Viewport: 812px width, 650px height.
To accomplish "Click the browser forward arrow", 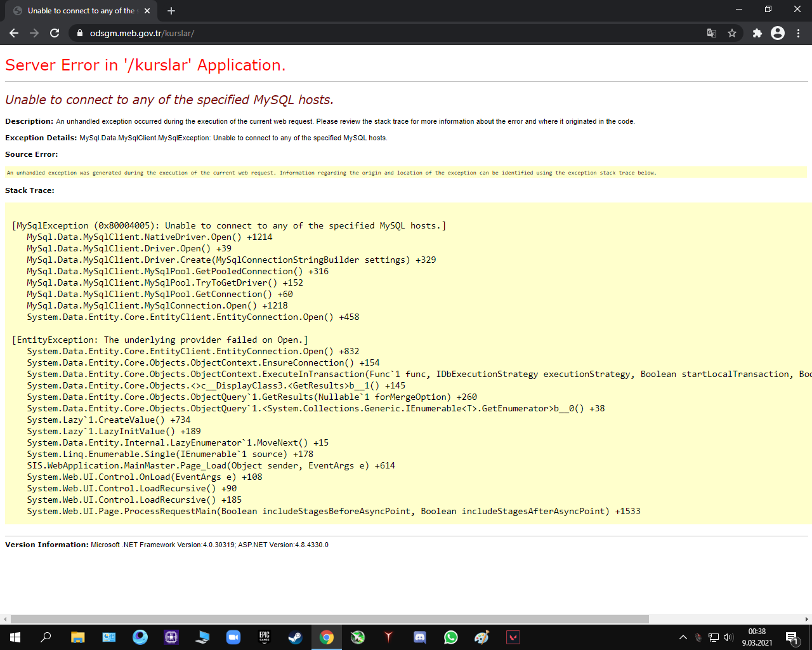I will 34,33.
